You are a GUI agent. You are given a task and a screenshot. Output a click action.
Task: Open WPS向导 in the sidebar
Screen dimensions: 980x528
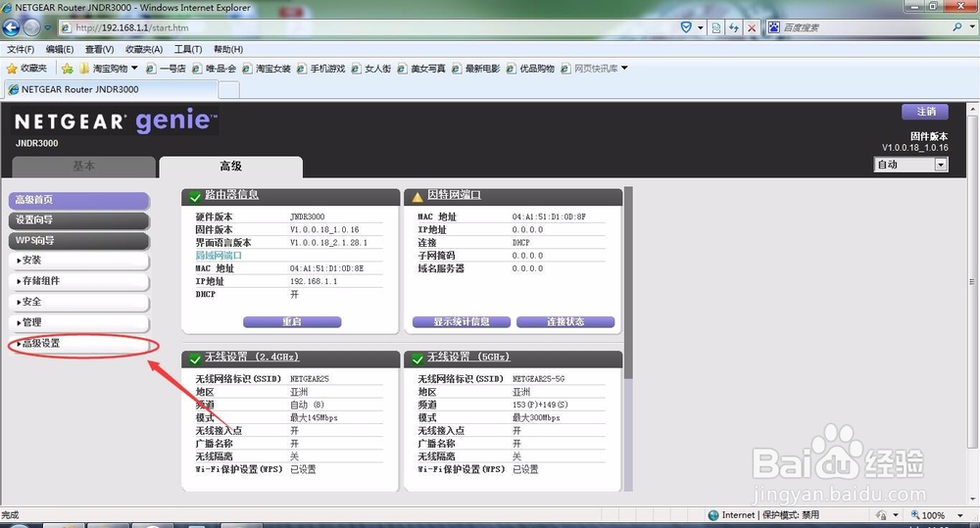point(78,241)
